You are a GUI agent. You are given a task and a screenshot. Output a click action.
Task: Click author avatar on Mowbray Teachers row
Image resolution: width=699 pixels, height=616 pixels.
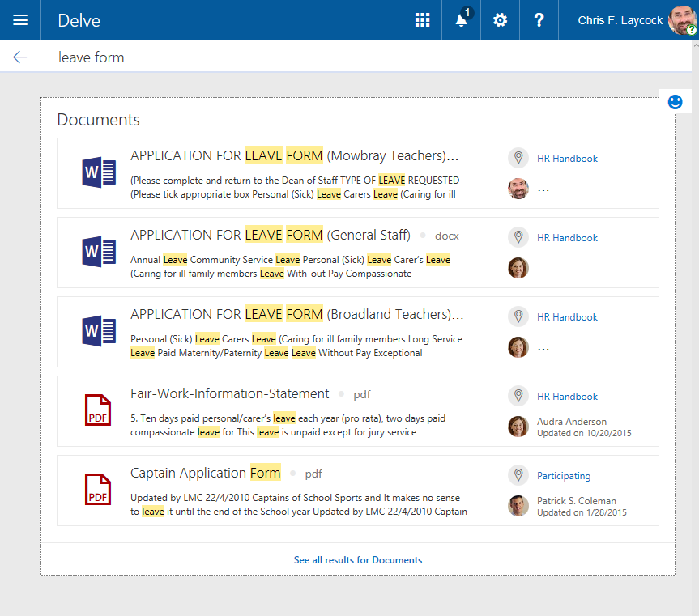pyautogui.click(x=518, y=189)
